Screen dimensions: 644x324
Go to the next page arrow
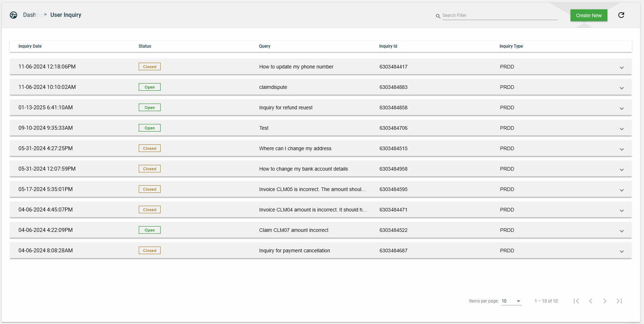(605, 301)
